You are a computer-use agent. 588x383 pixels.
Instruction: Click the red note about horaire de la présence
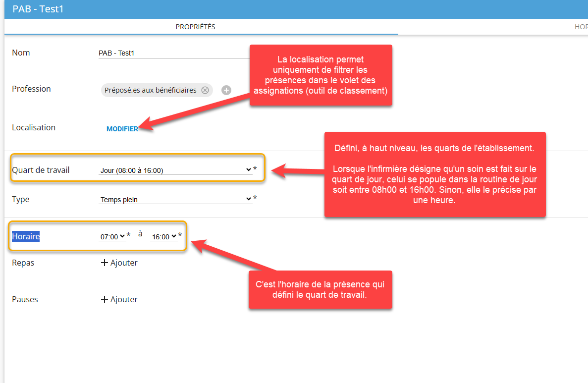tap(320, 289)
